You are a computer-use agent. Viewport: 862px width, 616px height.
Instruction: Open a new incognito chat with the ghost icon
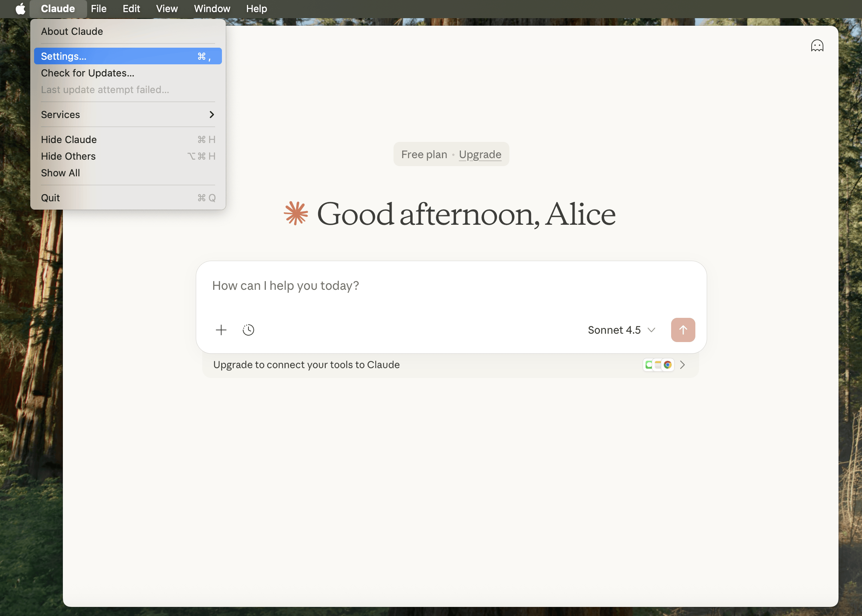point(817,45)
